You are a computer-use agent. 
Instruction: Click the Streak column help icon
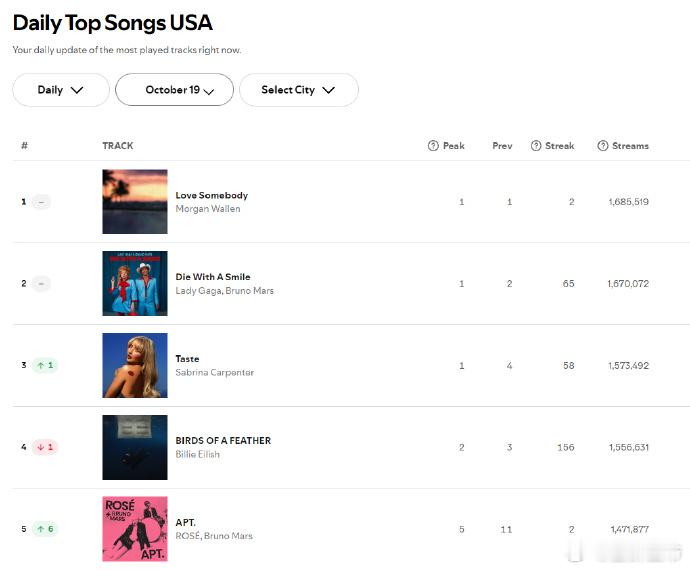(536, 146)
